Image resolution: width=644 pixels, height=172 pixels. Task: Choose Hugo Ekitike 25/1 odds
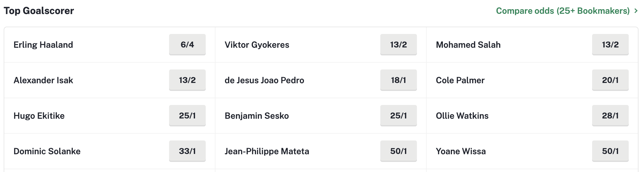click(x=187, y=116)
